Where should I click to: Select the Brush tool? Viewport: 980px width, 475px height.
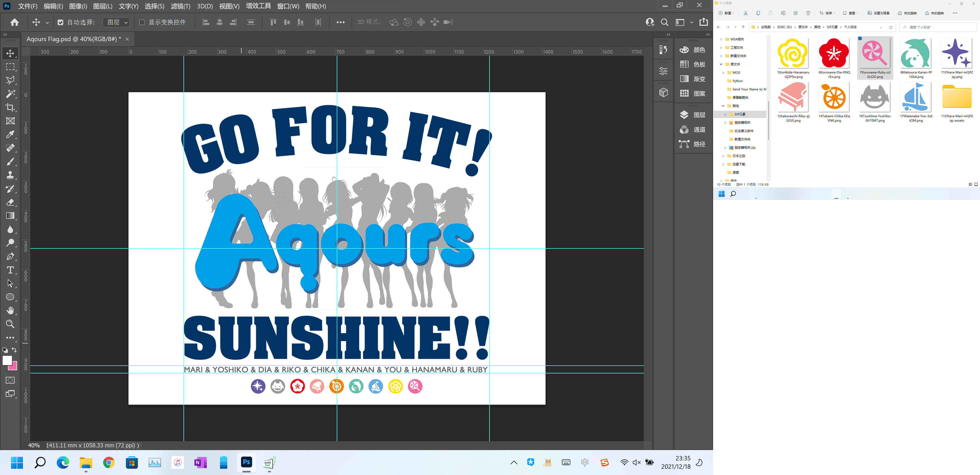pos(10,161)
